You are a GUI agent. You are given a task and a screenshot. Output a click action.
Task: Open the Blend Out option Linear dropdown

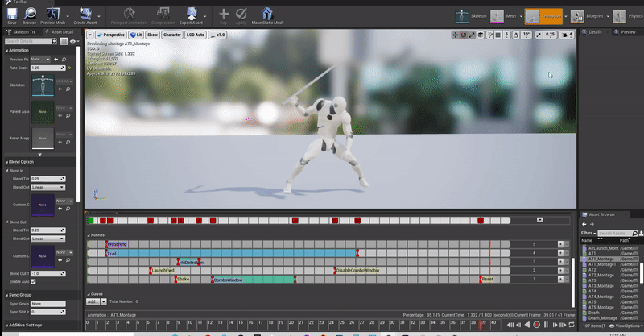point(47,239)
